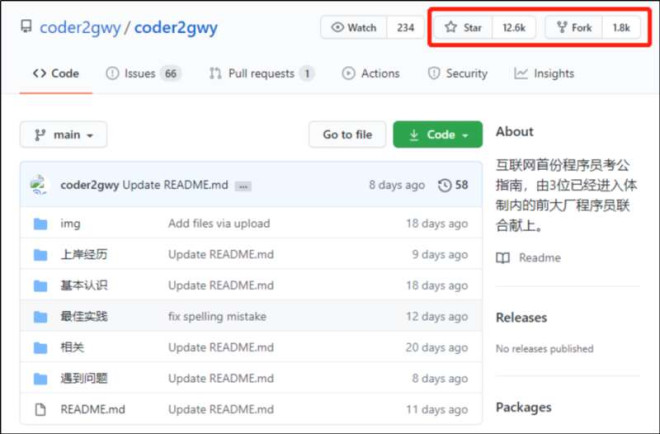
Task: Open the README.md file
Action: coord(93,410)
